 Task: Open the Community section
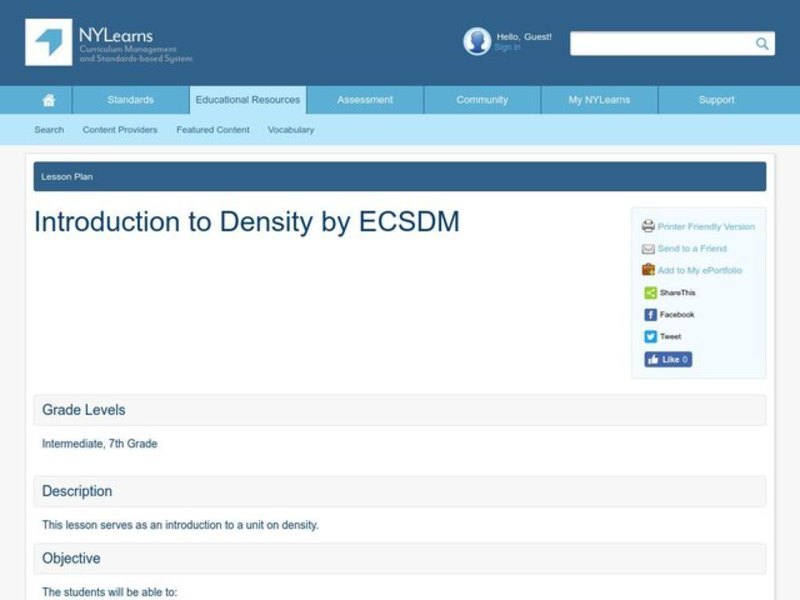481,99
